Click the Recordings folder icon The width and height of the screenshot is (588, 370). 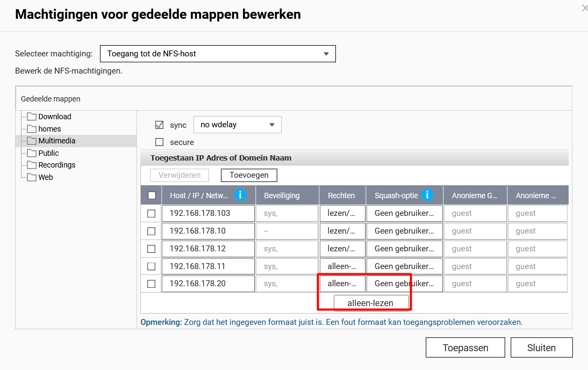pos(32,165)
